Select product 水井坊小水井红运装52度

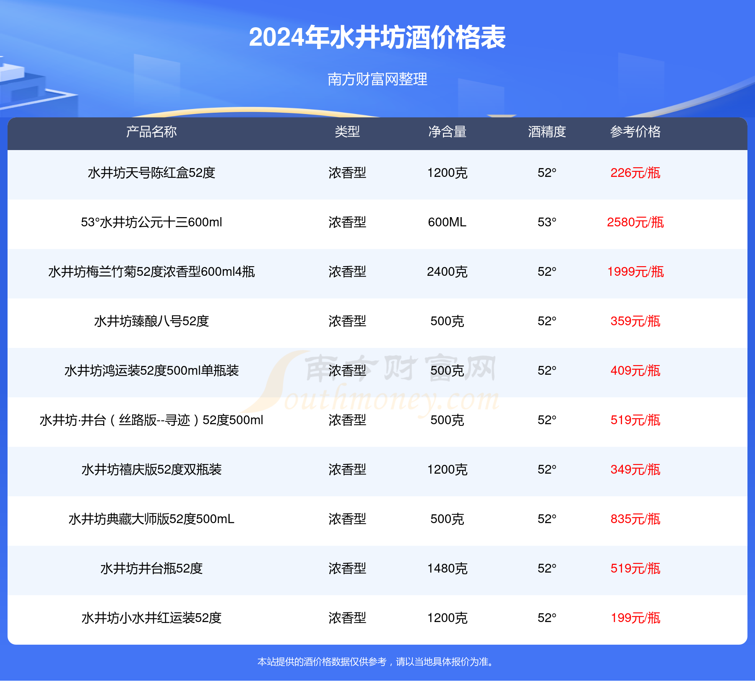tap(151, 618)
